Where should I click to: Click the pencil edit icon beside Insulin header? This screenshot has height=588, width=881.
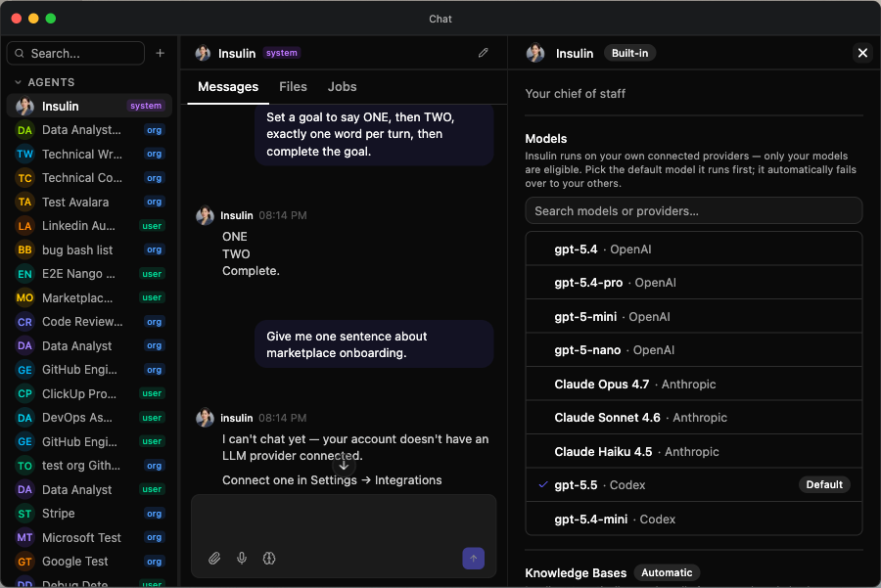click(x=484, y=53)
